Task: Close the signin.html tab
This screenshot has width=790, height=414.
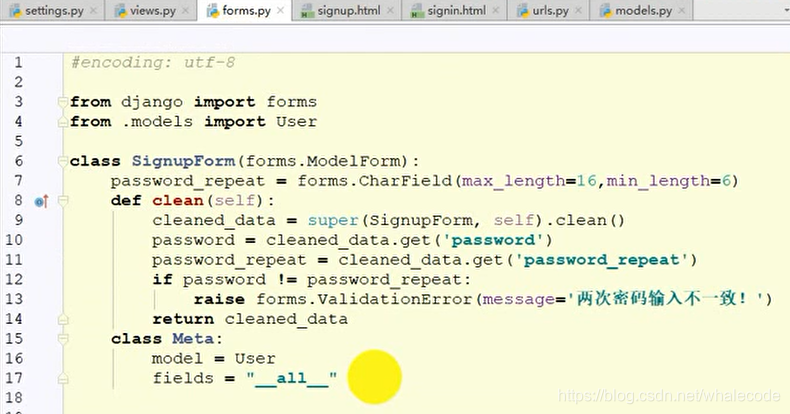Action: click(x=496, y=11)
